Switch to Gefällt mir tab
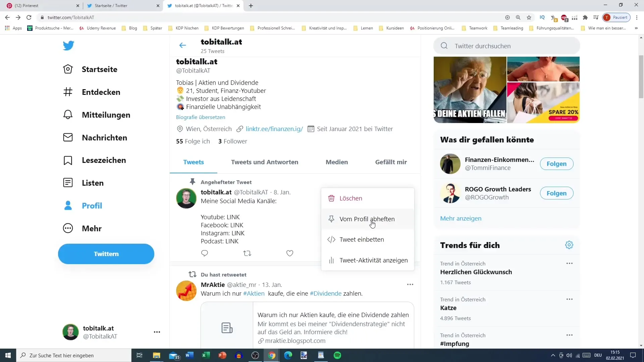The width and height of the screenshot is (644, 362). point(391,162)
